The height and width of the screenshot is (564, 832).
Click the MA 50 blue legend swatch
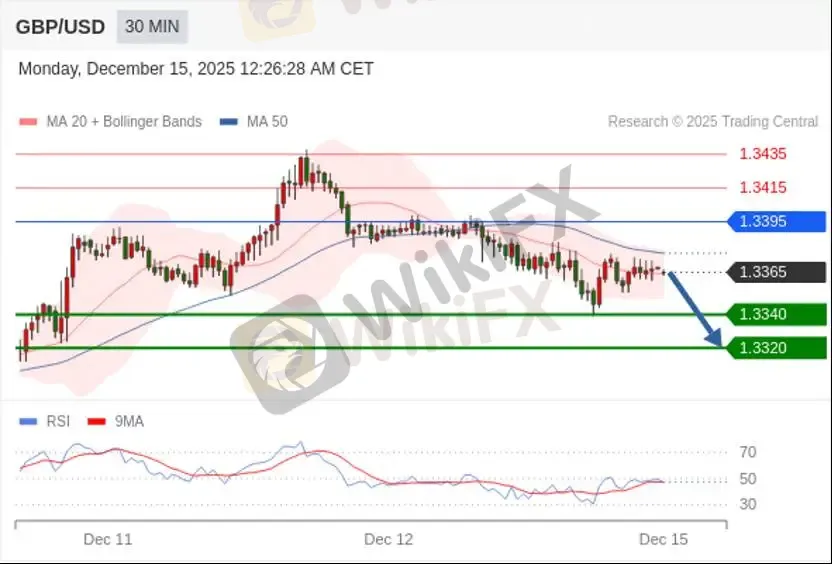tap(229, 122)
